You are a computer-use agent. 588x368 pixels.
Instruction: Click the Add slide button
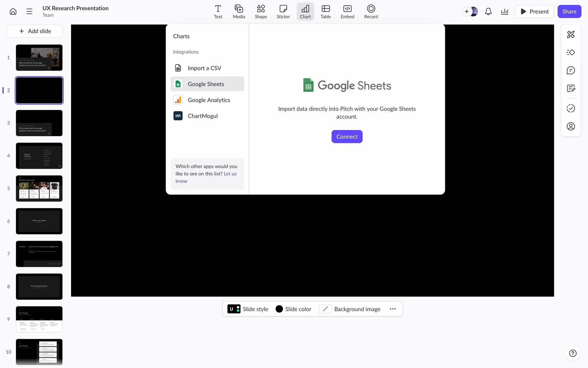[x=35, y=31]
